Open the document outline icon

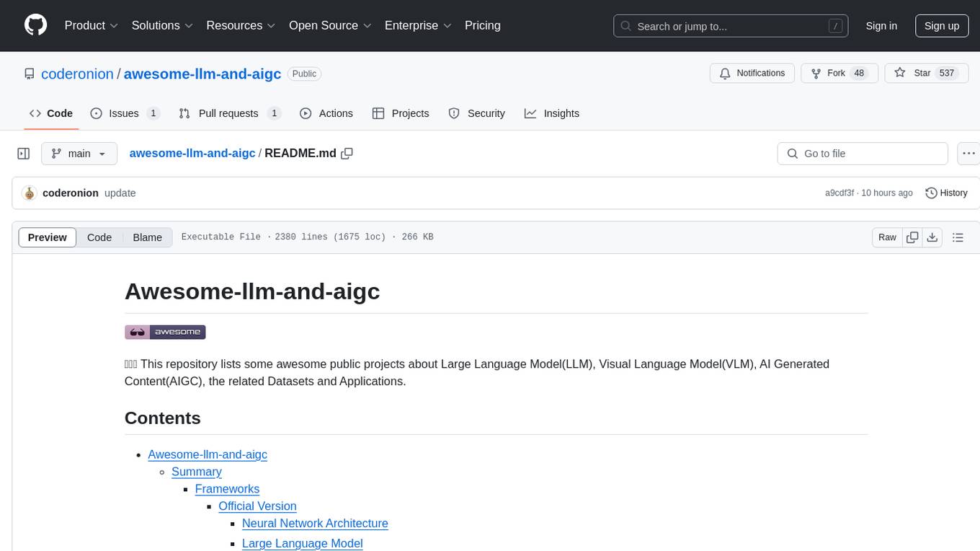pos(958,237)
